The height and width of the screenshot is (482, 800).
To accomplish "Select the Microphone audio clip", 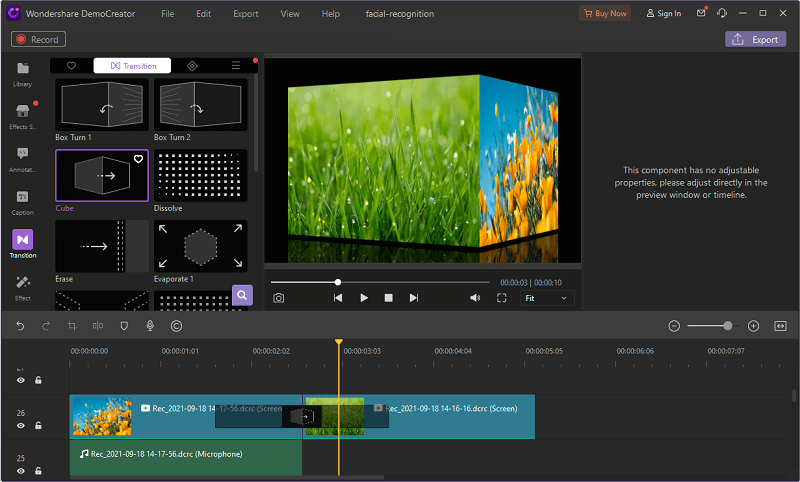I will (186, 458).
